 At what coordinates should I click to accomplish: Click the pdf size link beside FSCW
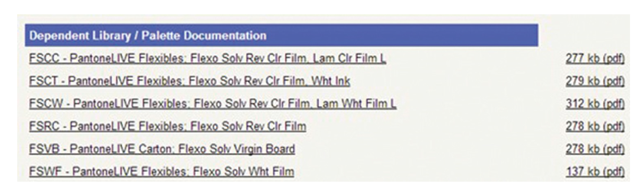[x=595, y=104]
